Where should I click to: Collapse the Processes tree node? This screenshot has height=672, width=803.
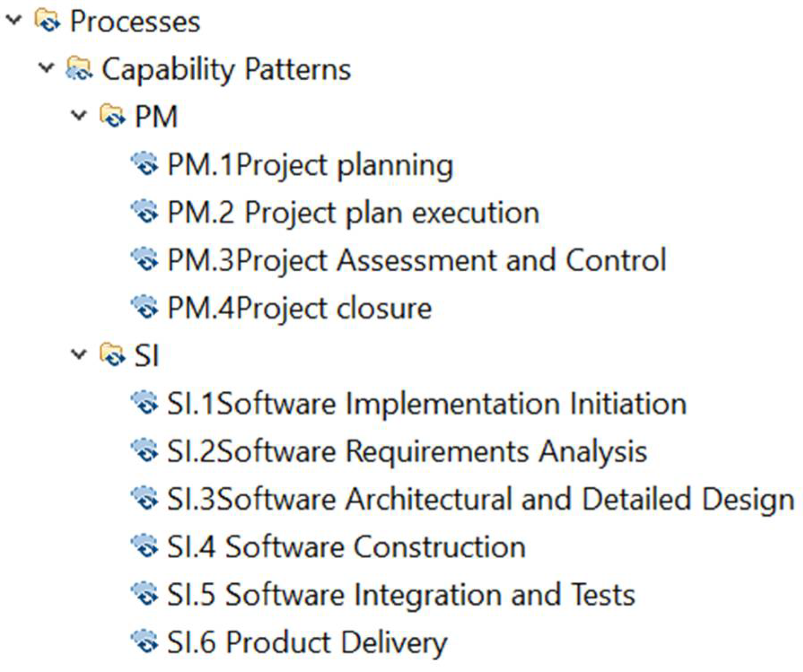coord(14,21)
